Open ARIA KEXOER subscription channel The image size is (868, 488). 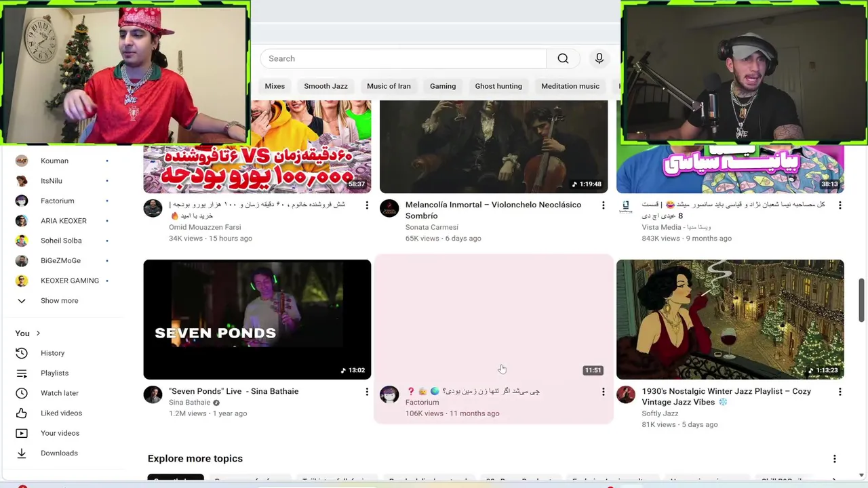(x=63, y=221)
